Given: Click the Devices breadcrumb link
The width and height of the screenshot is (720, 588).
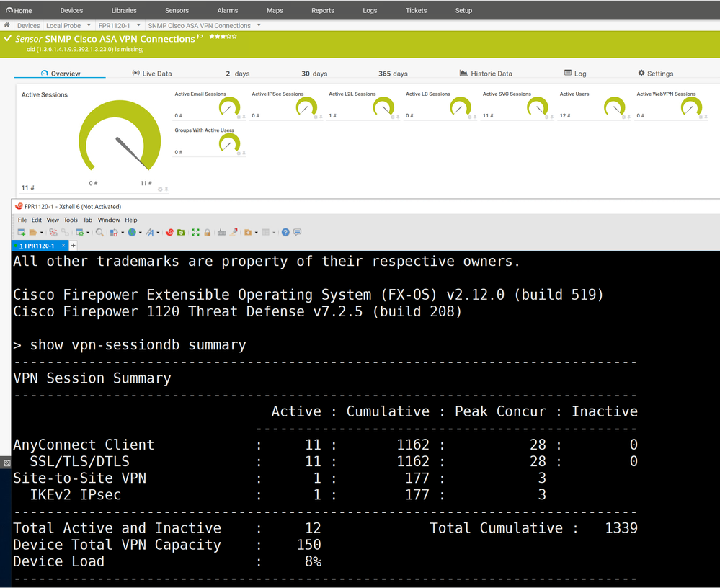Looking at the screenshot, I should pyautogui.click(x=29, y=26).
